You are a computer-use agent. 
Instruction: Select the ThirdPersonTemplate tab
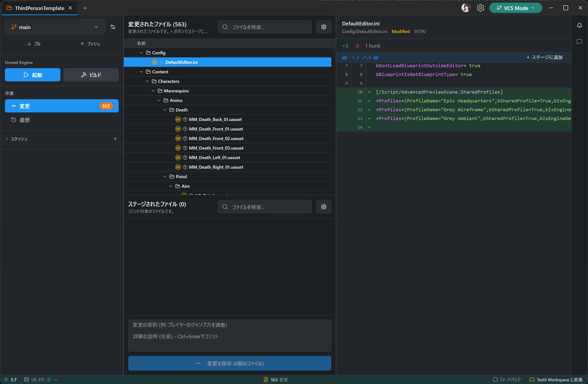pos(40,8)
